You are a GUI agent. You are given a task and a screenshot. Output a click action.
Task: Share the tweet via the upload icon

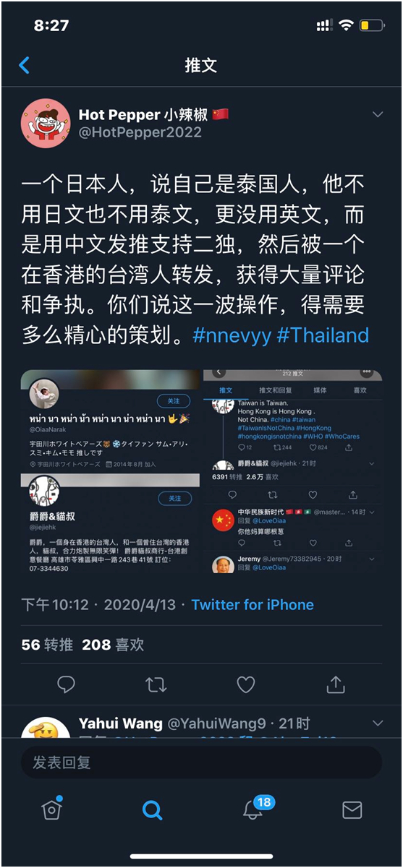pyautogui.click(x=336, y=684)
